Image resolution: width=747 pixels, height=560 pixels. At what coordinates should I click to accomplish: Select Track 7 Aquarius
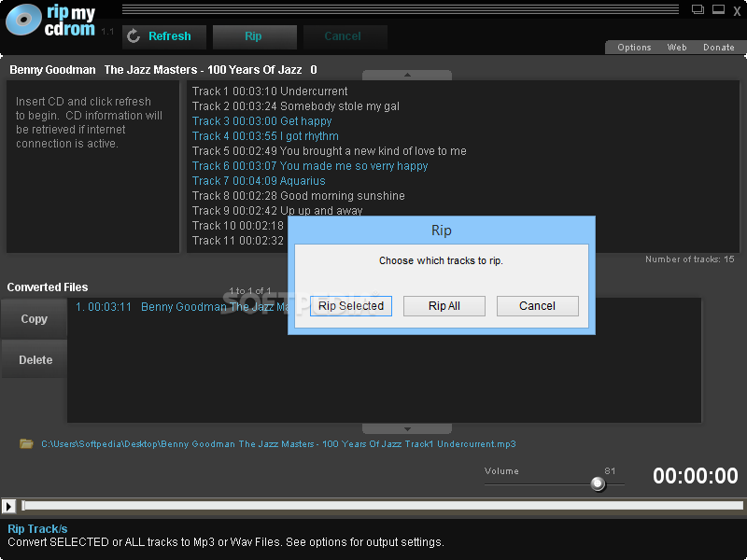click(x=259, y=181)
